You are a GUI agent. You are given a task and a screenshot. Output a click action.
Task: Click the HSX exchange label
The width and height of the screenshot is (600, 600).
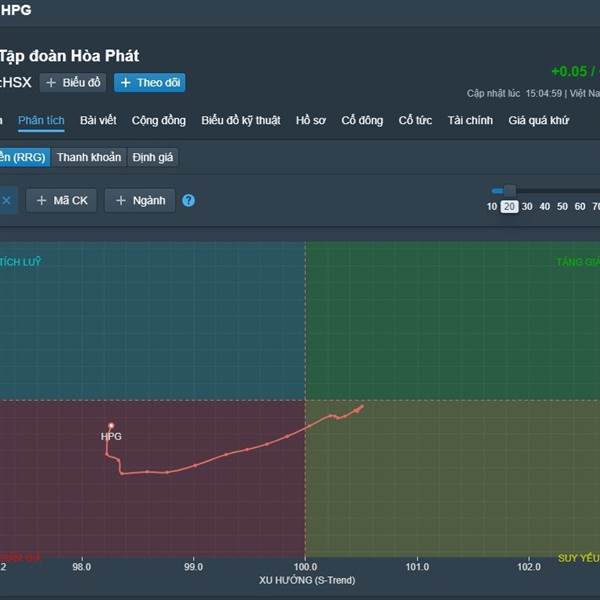coord(17,82)
